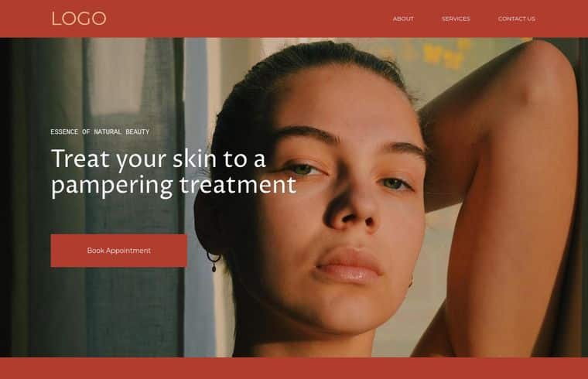Open the CONTACT US link
This screenshot has width=588, height=379.
pyautogui.click(x=516, y=19)
